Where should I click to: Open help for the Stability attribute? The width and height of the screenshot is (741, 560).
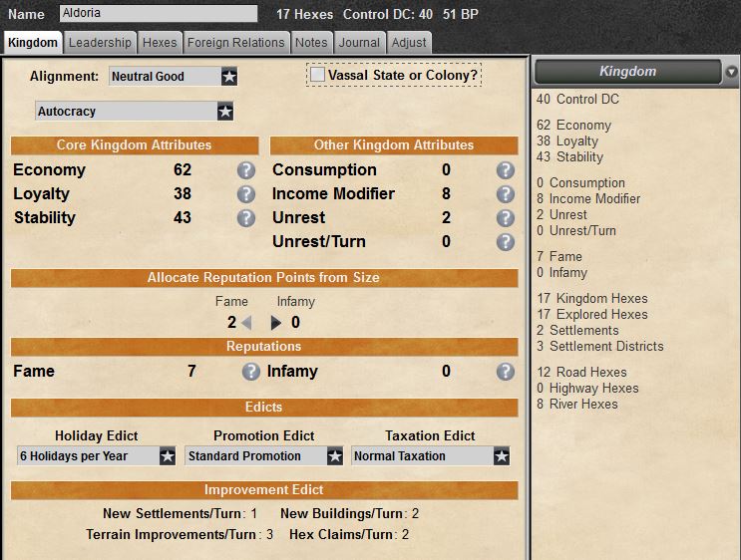click(246, 218)
